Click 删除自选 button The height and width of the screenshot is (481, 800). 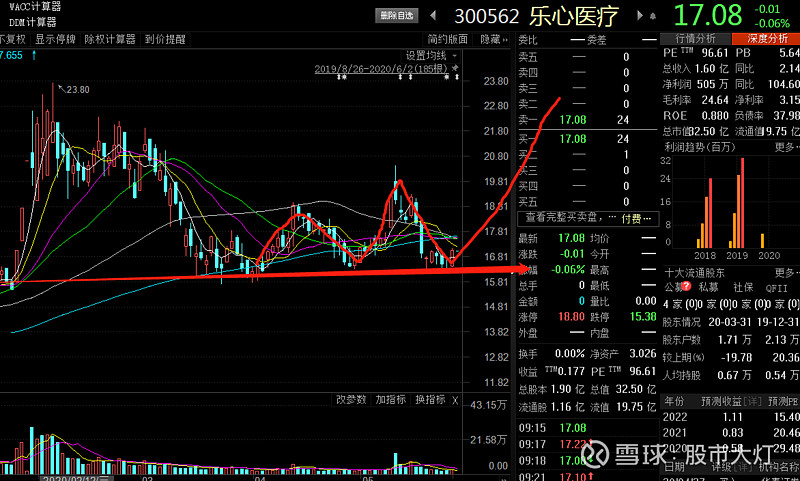point(397,15)
